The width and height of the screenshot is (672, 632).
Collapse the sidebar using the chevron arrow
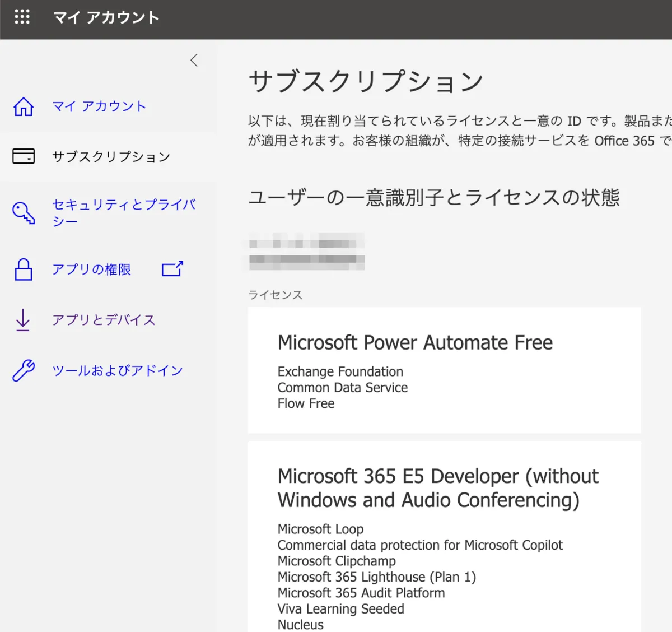[194, 61]
